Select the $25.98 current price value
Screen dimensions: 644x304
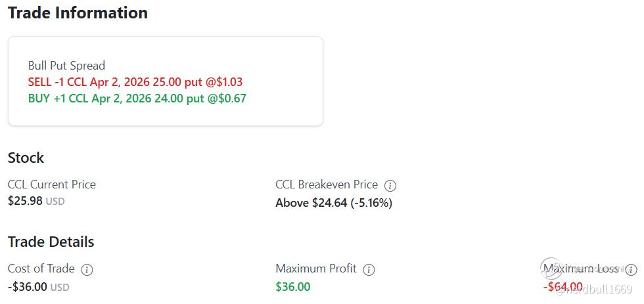coord(25,201)
